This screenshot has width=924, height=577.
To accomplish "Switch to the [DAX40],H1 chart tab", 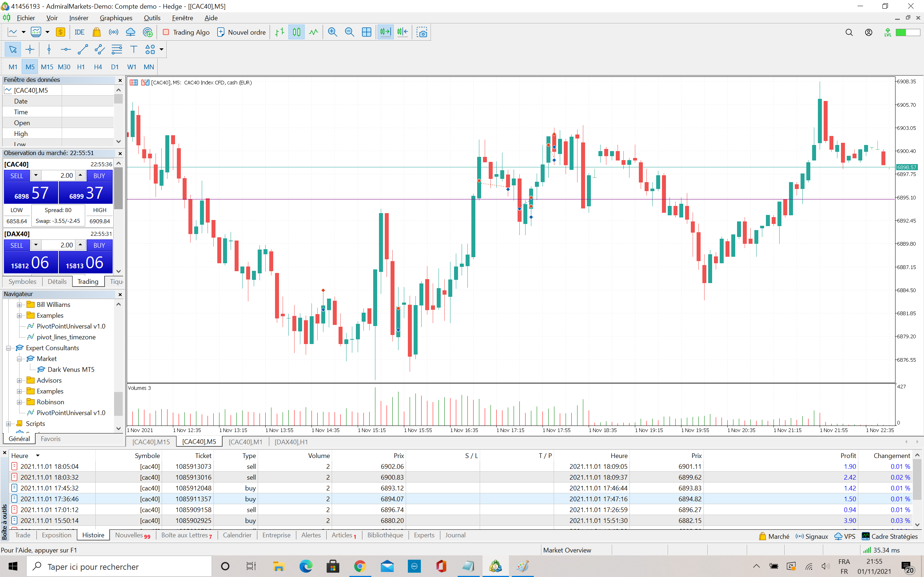I will [291, 442].
